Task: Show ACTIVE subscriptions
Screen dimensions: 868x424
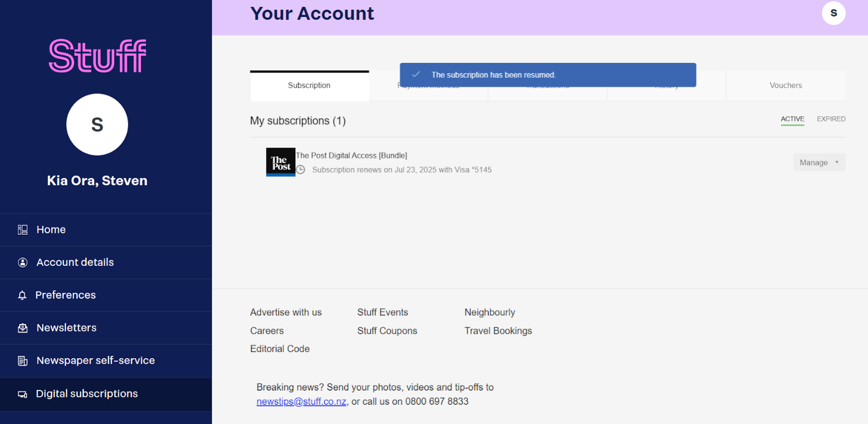Action: click(792, 119)
